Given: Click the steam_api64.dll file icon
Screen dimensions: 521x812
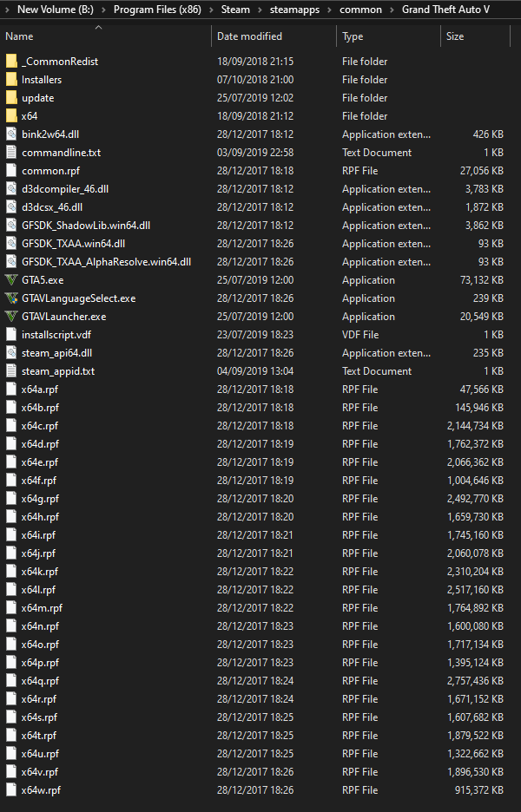Looking at the screenshot, I should tap(11, 353).
